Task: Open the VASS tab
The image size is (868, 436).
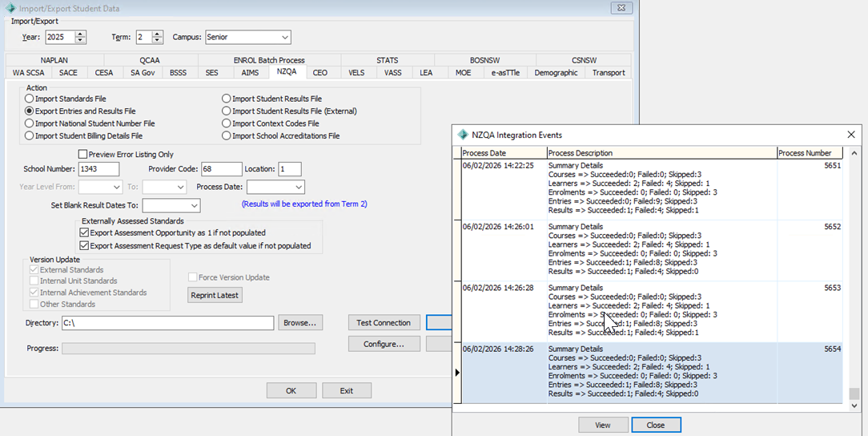Action: click(x=392, y=73)
